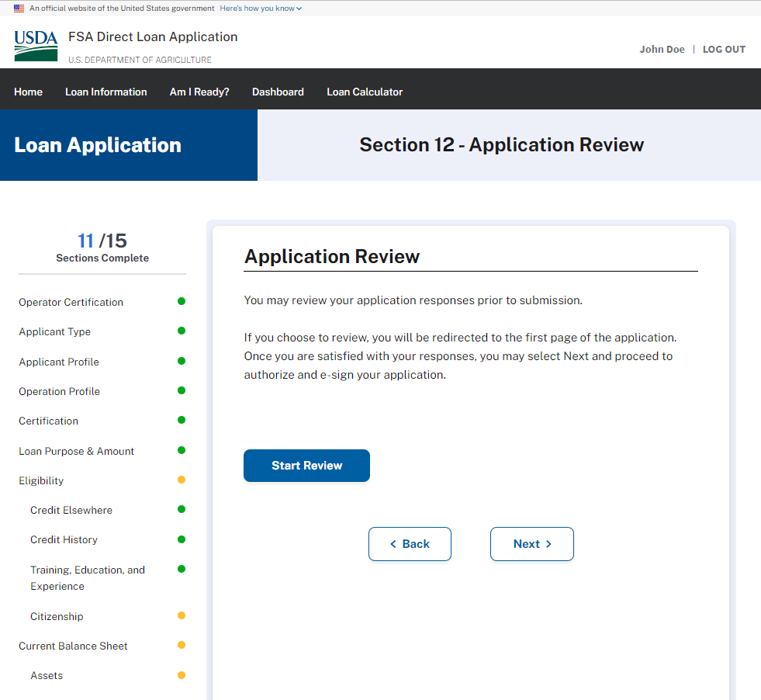Open the Loan Calculator page
761x700 pixels.
coord(365,92)
